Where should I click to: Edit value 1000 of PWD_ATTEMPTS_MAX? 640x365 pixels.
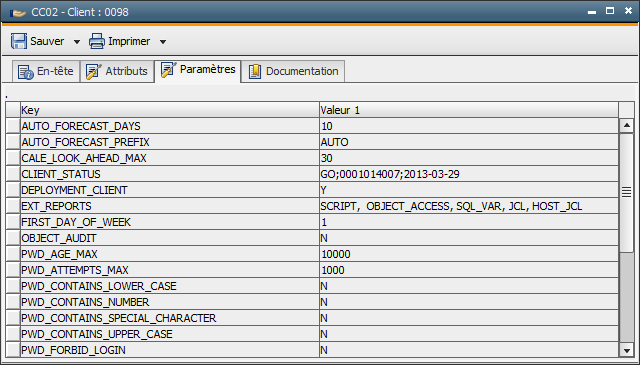pyautogui.click(x=469, y=270)
